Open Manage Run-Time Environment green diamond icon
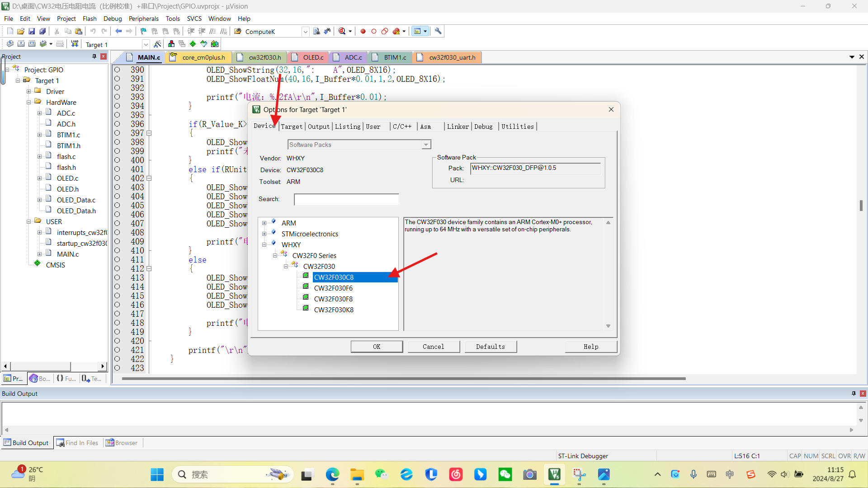Image resolution: width=868 pixels, height=488 pixels. (193, 44)
